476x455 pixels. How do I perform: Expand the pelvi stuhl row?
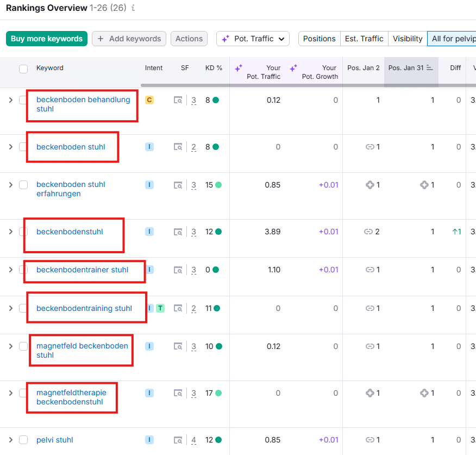point(11,440)
